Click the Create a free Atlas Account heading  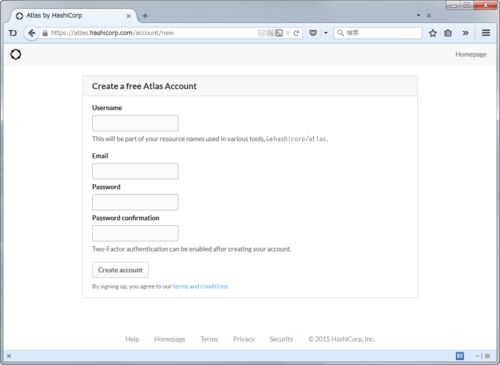pos(144,86)
